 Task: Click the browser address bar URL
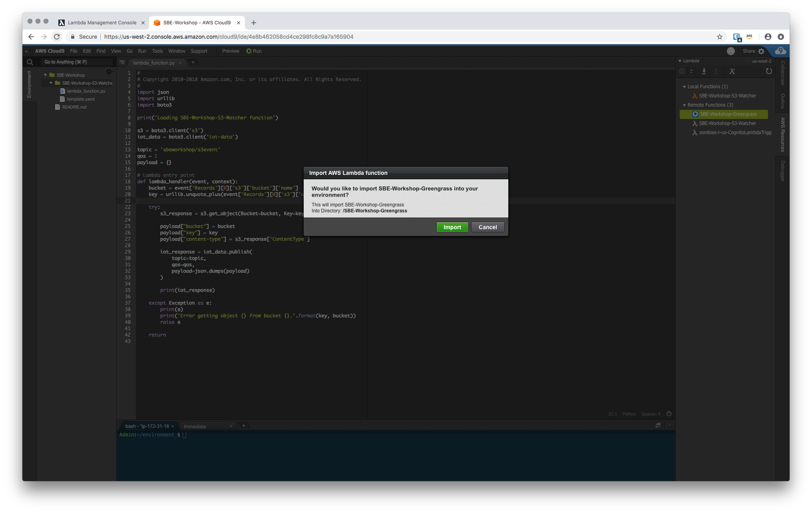(x=229, y=37)
